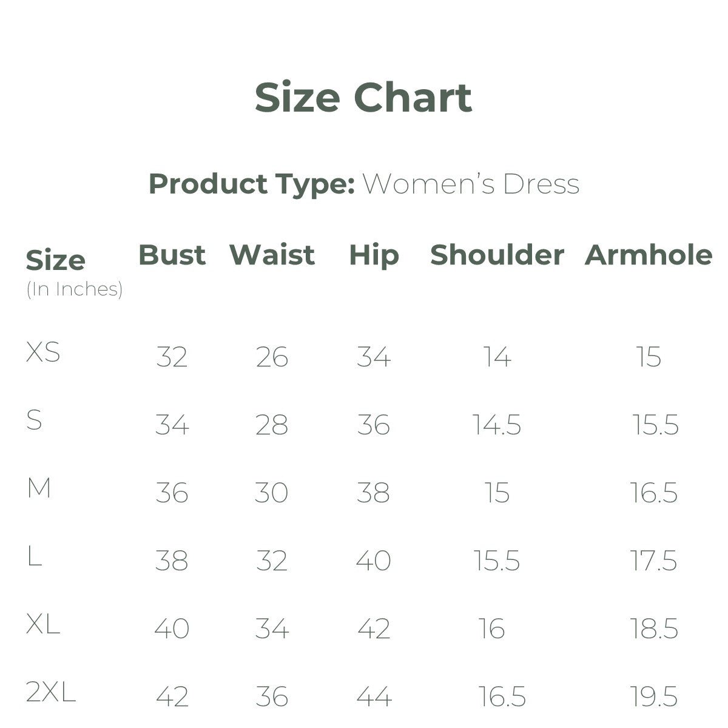Select the 2XL size row label
The height and width of the screenshot is (728, 728).
click(x=51, y=692)
